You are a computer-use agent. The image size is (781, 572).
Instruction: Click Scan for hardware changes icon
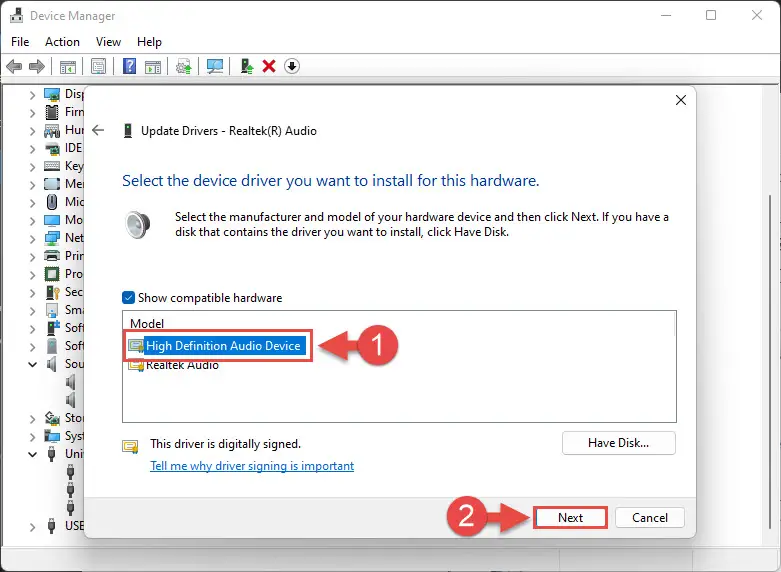(x=215, y=67)
